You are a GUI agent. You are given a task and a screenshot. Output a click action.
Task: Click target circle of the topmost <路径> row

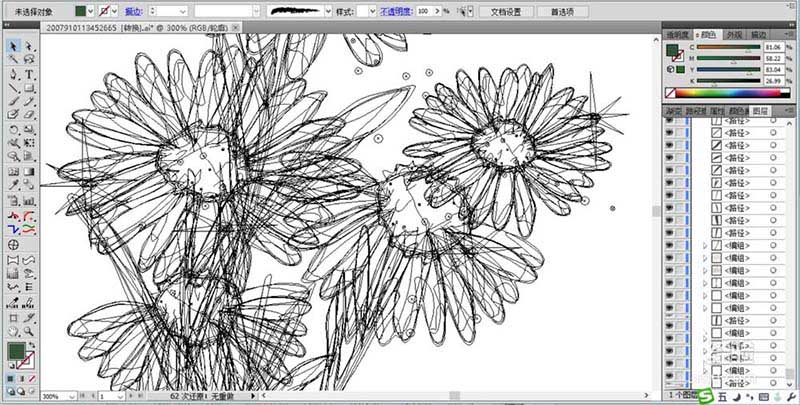(x=773, y=120)
